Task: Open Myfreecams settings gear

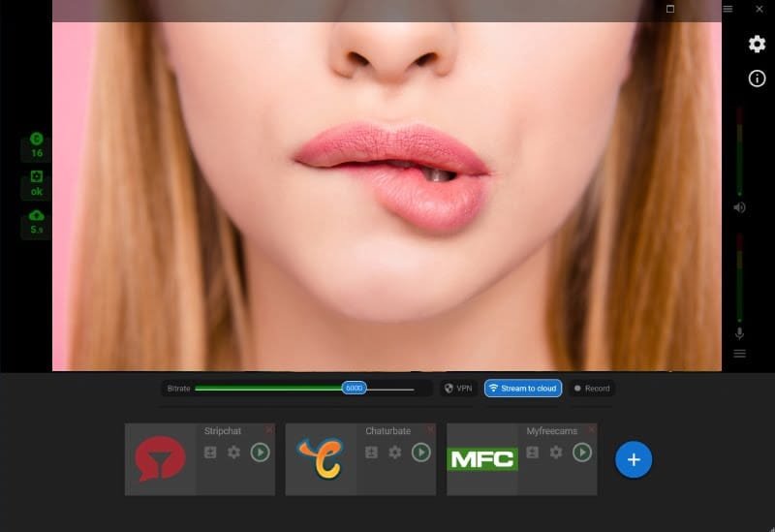Action: 556,453
